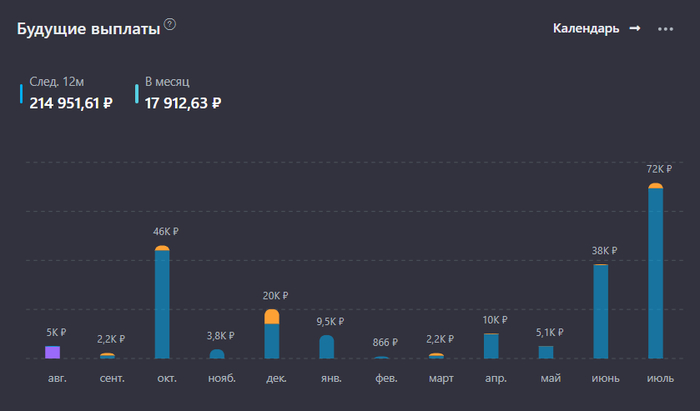The height and width of the screenshot is (411, 700).
Task: Click the May 5,1K ₽ bar
Action: [x=546, y=352]
